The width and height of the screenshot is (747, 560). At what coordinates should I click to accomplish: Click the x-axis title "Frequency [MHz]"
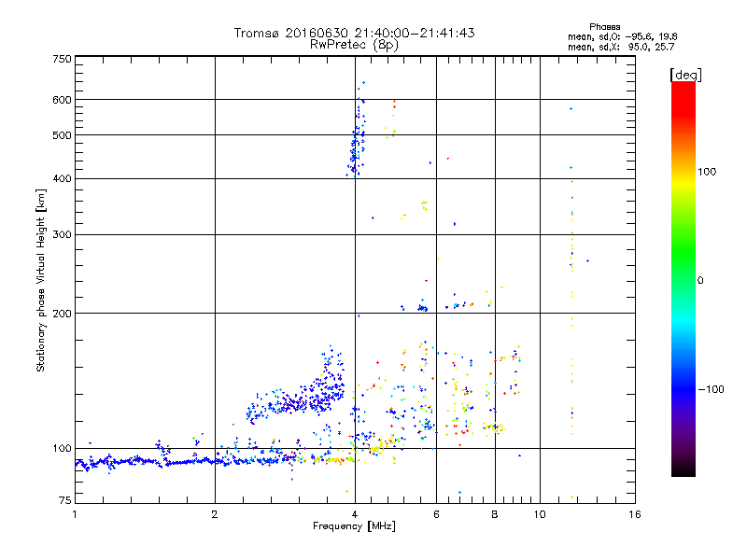tap(354, 526)
